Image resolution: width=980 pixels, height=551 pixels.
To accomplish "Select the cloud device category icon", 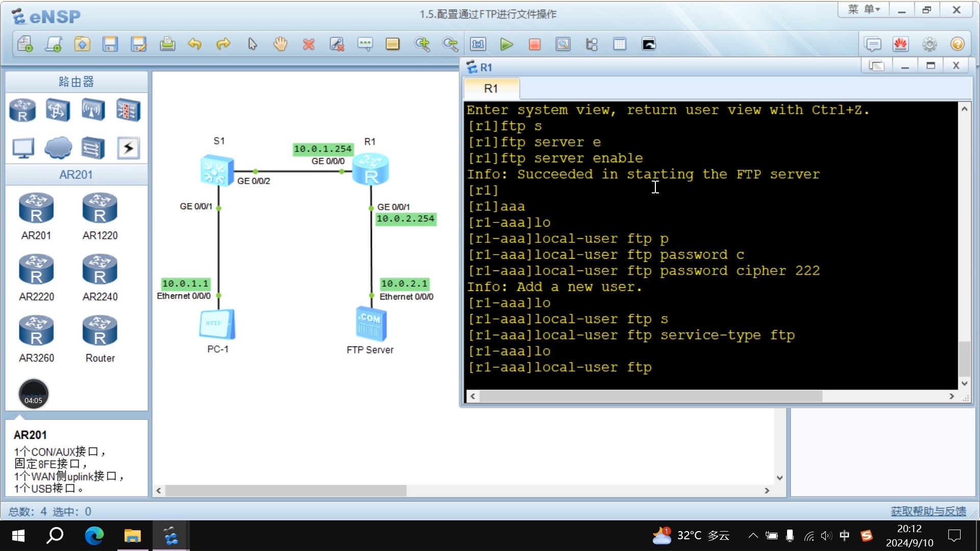I will 58,148.
